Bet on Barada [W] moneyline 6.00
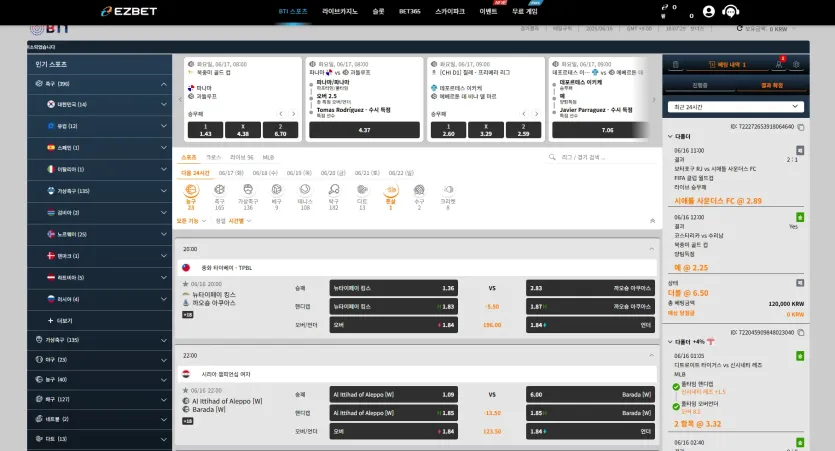The height and width of the screenshot is (451, 835). point(590,395)
